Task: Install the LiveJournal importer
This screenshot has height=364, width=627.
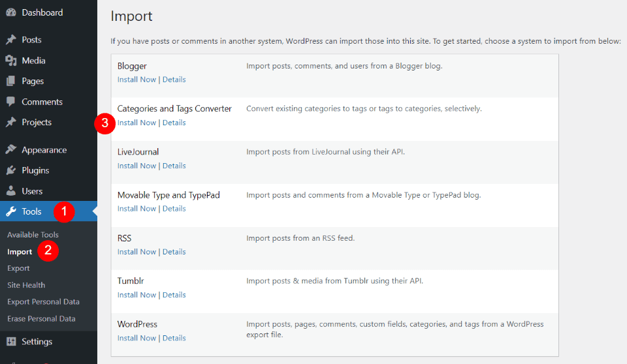Action: click(x=137, y=166)
